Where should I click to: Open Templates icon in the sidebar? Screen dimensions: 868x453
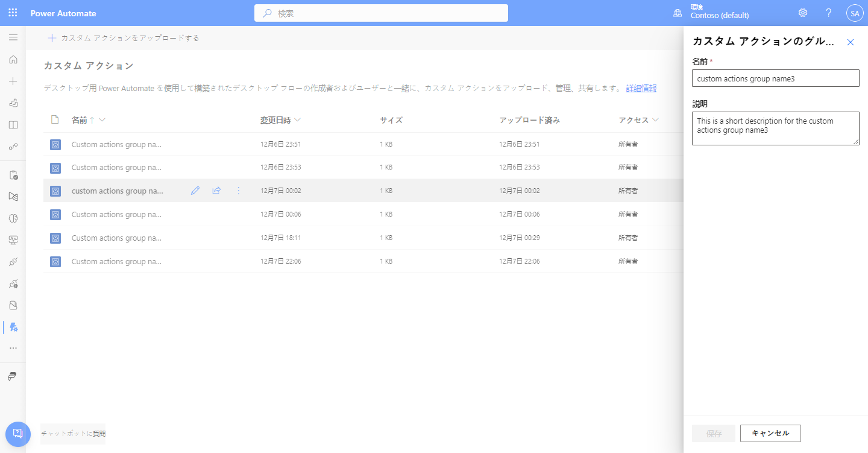coord(13,103)
